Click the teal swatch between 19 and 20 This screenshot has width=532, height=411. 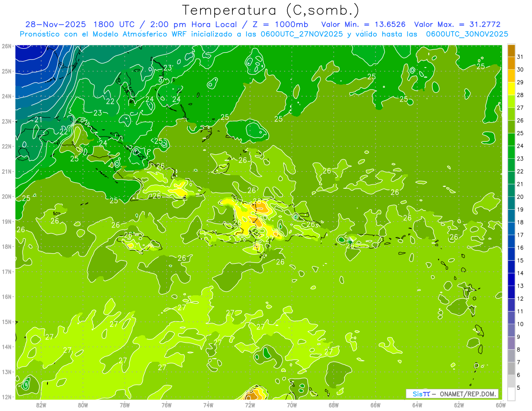tap(511, 203)
